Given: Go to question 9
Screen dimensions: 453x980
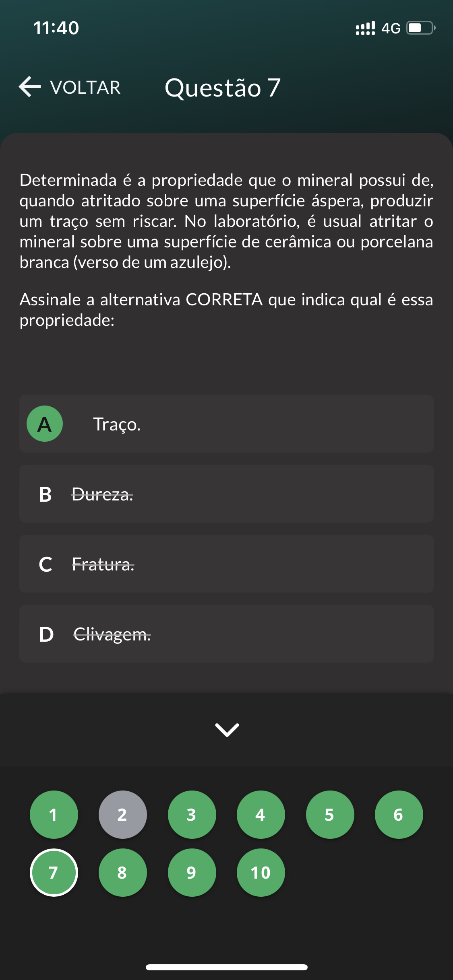Looking at the screenshot, I should [x=192, y=873].
